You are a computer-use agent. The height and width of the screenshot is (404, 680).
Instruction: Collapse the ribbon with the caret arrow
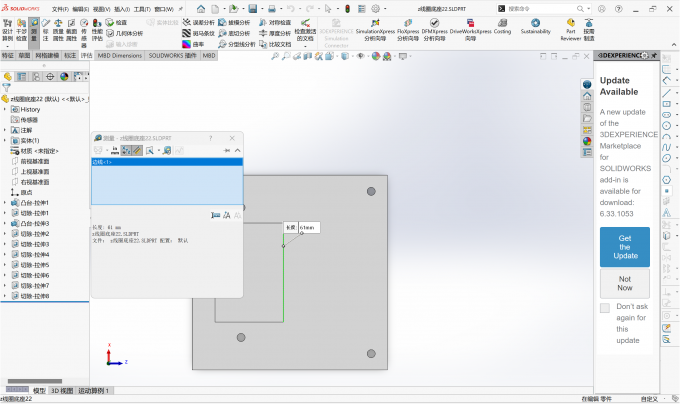coord(674,45)
